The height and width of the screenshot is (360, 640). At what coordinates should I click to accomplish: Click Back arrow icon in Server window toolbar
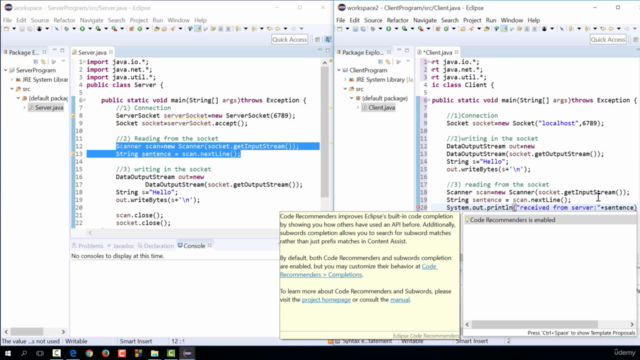(x=278, y=29)
